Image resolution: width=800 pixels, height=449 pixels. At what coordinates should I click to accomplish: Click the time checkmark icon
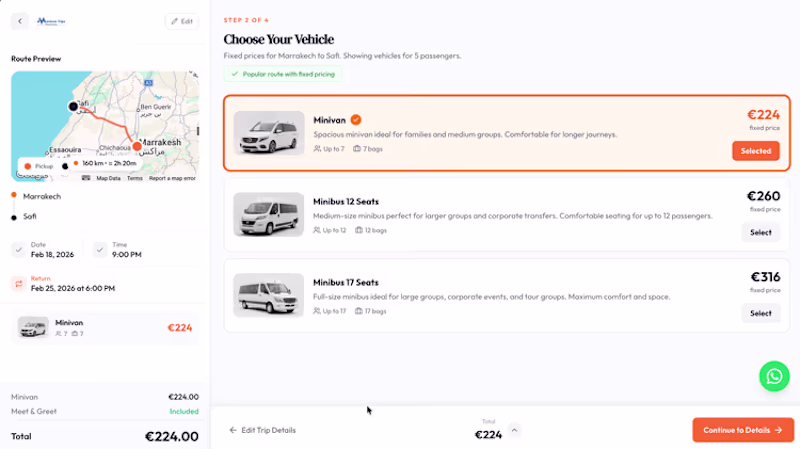tap(100, 250)
